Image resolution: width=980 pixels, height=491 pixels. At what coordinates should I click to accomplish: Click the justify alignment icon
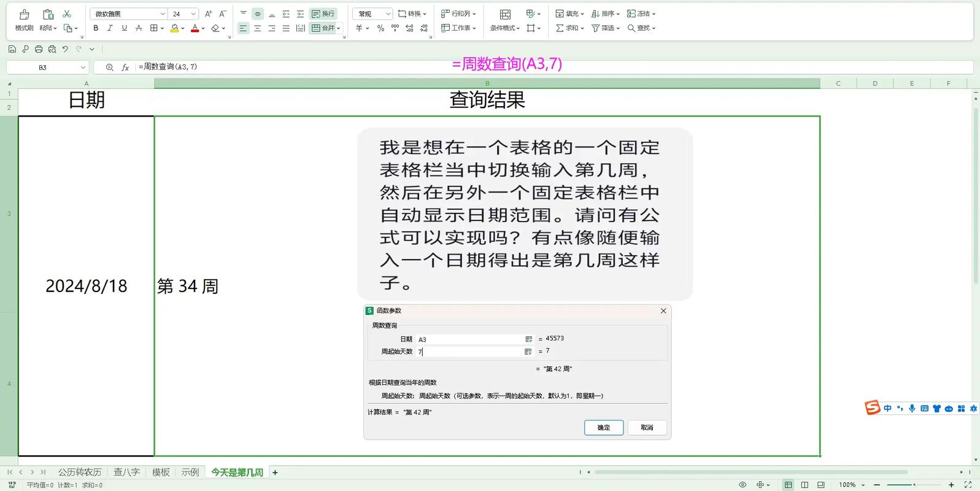[x=286, y=28]
